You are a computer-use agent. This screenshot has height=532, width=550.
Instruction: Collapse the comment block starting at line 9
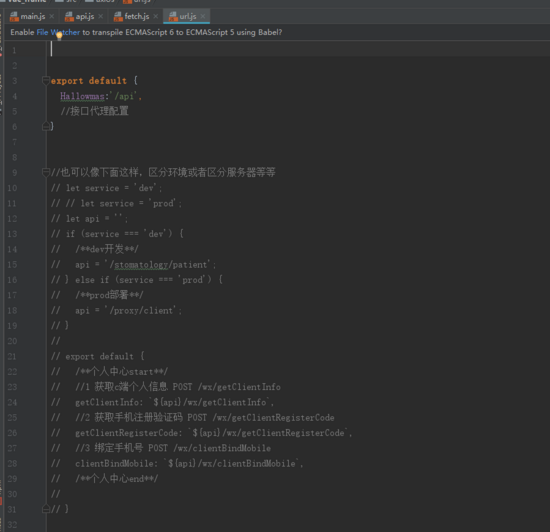click(46, 173)
